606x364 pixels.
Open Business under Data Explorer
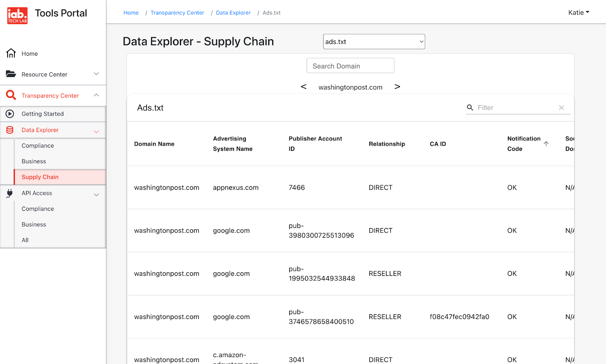pos(34,161)
